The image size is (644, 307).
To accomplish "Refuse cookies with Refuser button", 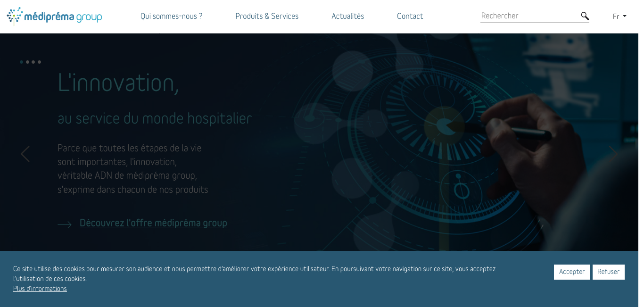I will [609, 272].
